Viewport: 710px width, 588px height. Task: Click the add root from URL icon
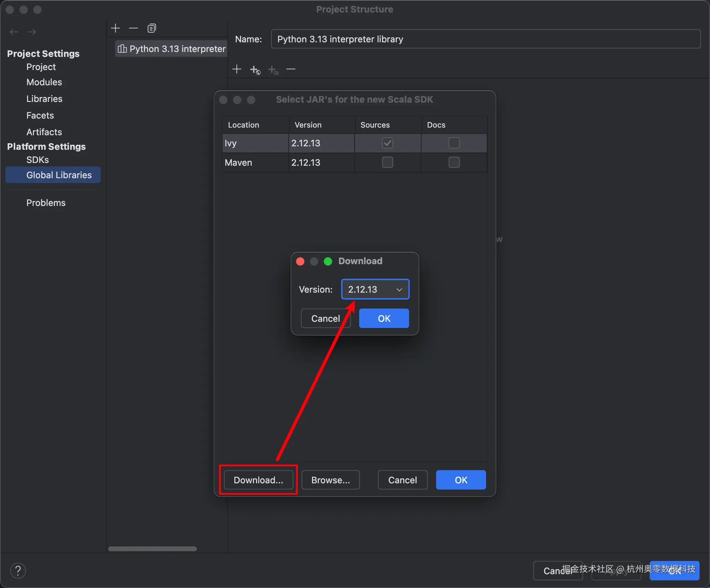(x=255, y=70)
